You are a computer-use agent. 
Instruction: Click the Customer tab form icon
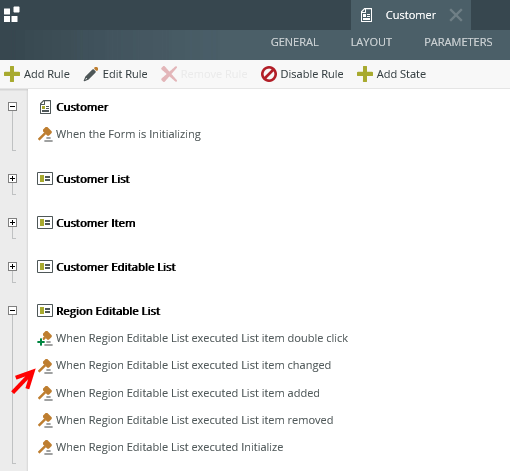[x=366, y=15]
